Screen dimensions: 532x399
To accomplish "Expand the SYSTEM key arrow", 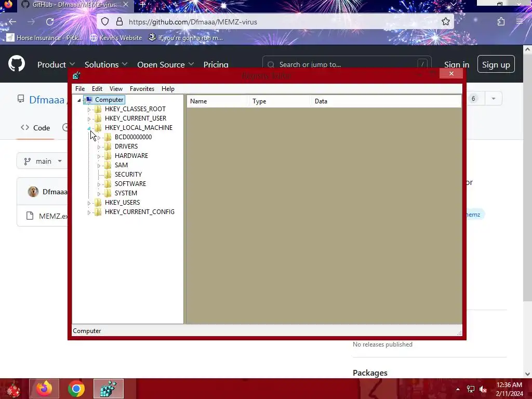I will (x=99, y=194).
